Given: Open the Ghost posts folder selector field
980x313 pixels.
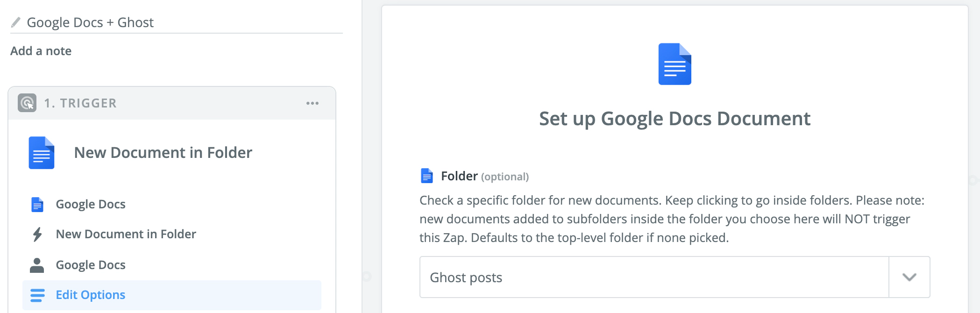Looking at the screenshot, I should pyautogui.click(x=654, y=277).
